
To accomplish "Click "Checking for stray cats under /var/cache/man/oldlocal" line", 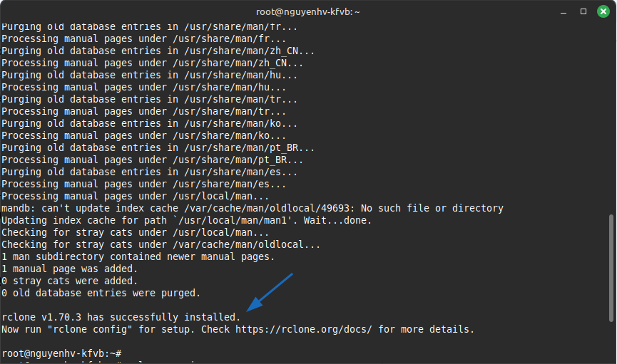I will (x=160, y=244).
